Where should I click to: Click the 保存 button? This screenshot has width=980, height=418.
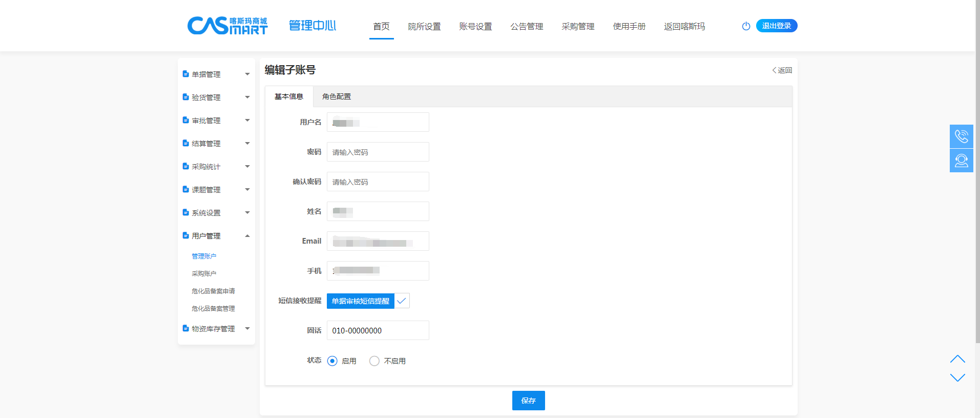tap(528, 401)
